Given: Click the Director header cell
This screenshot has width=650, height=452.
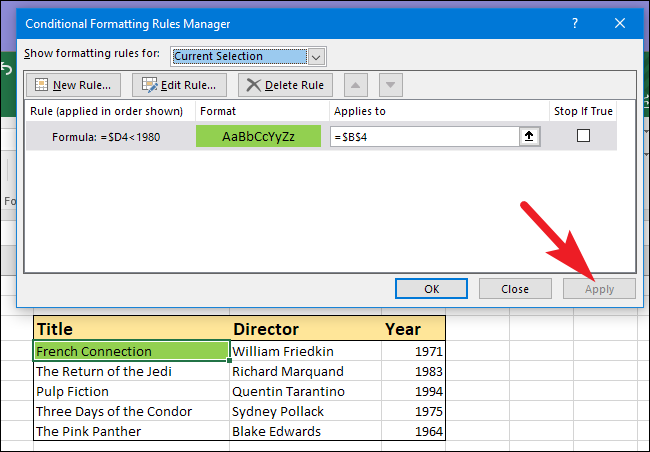Looking at the screenshot, I should (306, 328).
